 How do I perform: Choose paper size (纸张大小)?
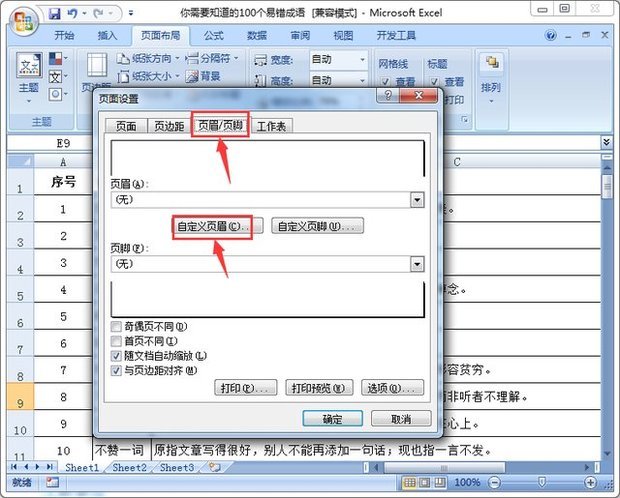[148, 76]
